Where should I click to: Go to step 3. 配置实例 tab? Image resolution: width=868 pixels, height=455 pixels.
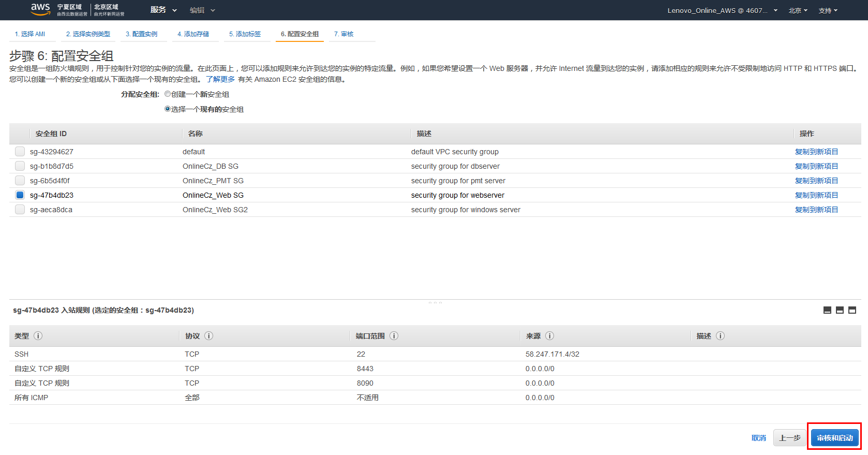click(141, 34)
